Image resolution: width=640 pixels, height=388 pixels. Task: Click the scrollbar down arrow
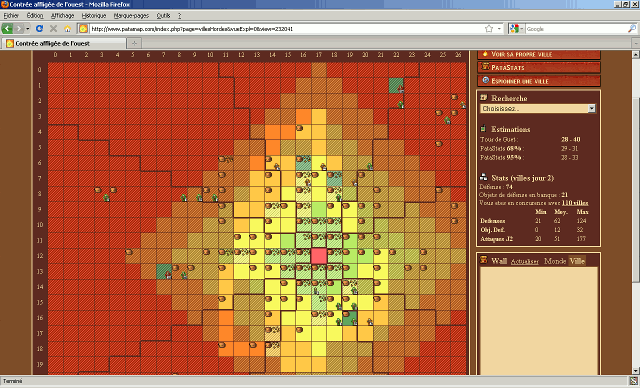636,370
